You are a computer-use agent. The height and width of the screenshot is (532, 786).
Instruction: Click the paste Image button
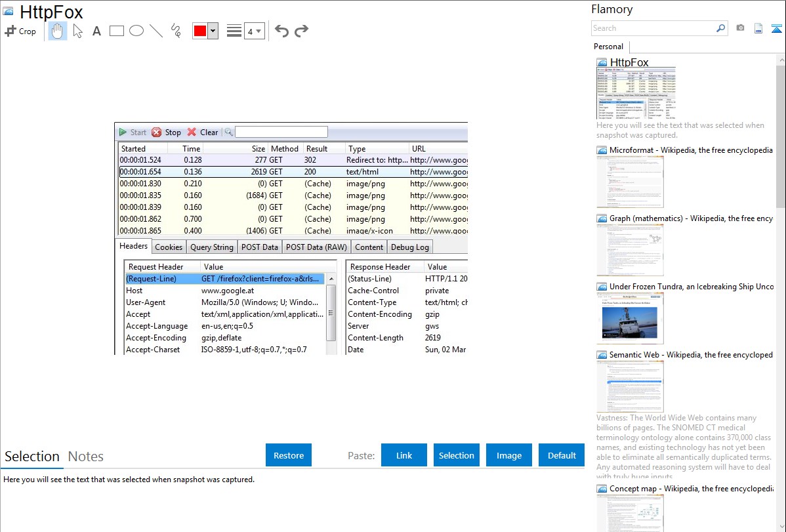tap(508, 455)
